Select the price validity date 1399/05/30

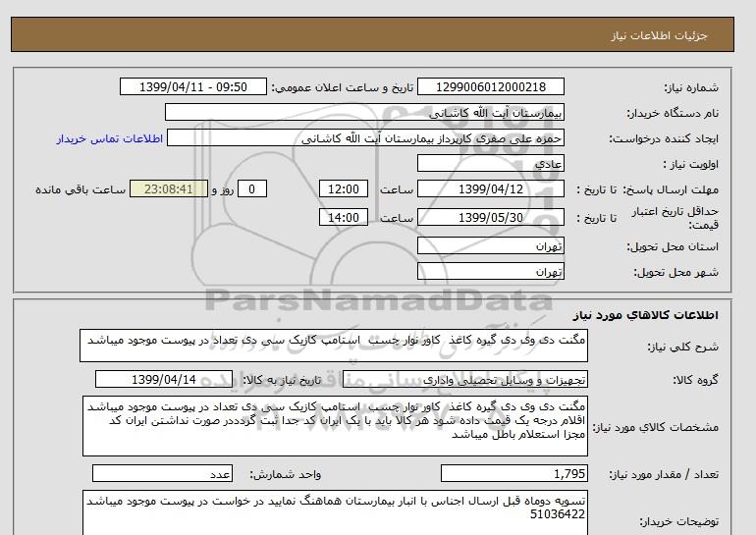490,217
